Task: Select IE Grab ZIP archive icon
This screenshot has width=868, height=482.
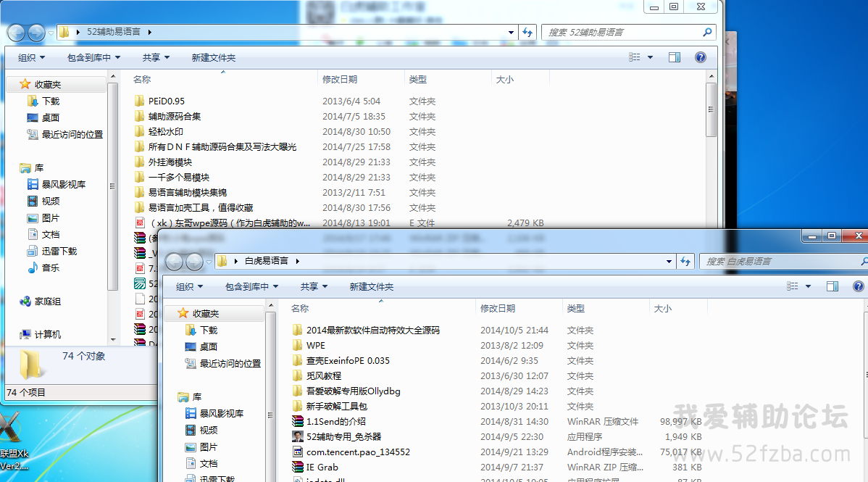Action: point(298,467)
